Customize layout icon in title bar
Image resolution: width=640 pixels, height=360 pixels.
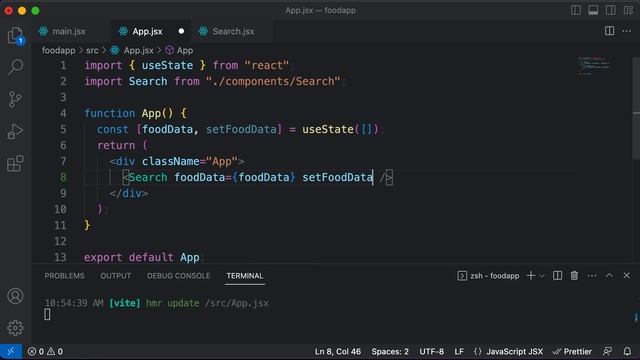pyautogui.click(x=629, y=10)
